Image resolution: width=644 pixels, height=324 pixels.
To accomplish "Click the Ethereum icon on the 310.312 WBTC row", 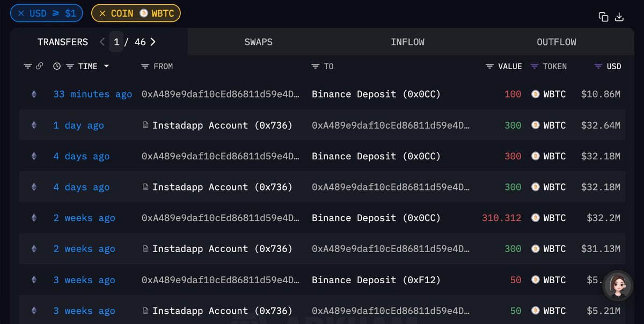I will pyautogui.click(x=34, y=218).
